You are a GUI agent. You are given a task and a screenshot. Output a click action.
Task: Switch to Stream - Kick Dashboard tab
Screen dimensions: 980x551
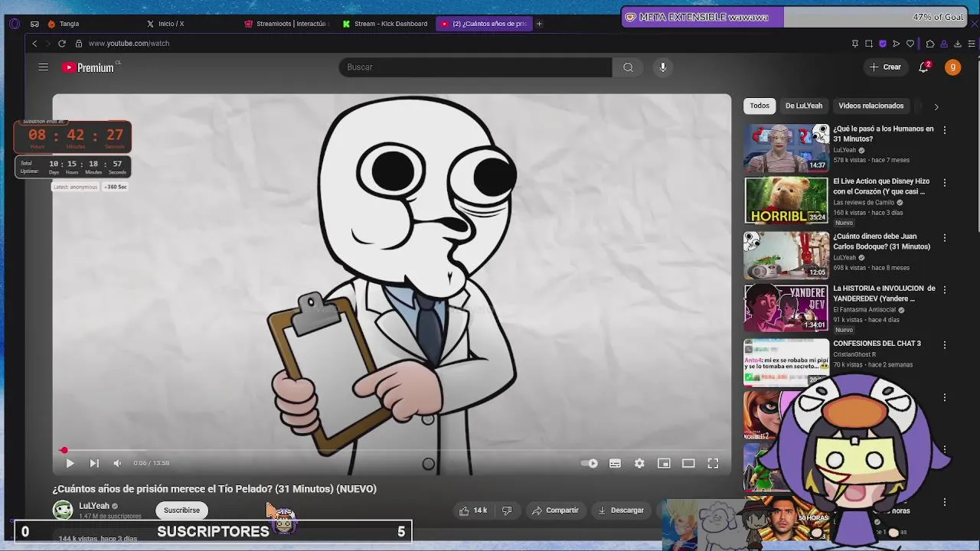pos(386,24)
